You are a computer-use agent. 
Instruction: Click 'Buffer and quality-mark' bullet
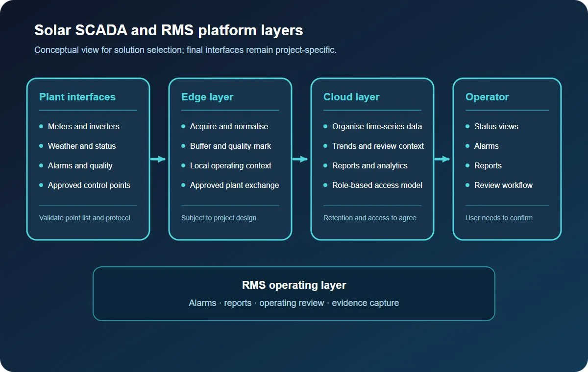click(x=231, y=146)
